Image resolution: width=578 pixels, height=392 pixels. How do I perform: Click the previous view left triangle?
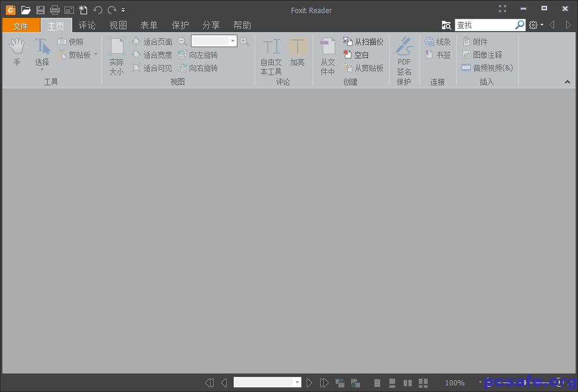552,25
